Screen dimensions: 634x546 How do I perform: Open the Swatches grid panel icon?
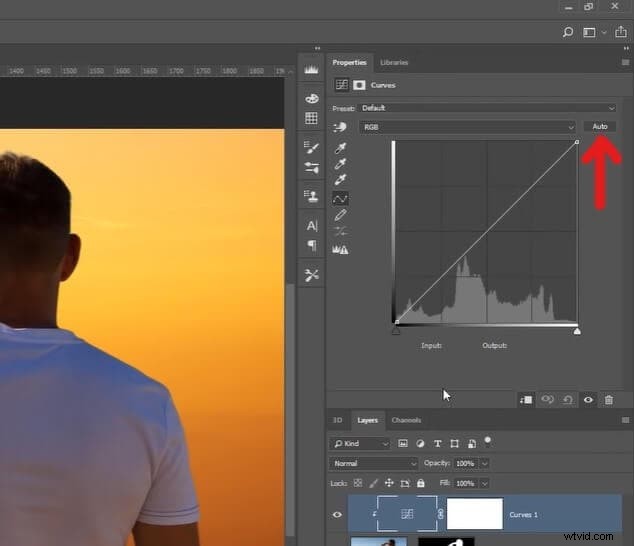(x=311, y=118)
